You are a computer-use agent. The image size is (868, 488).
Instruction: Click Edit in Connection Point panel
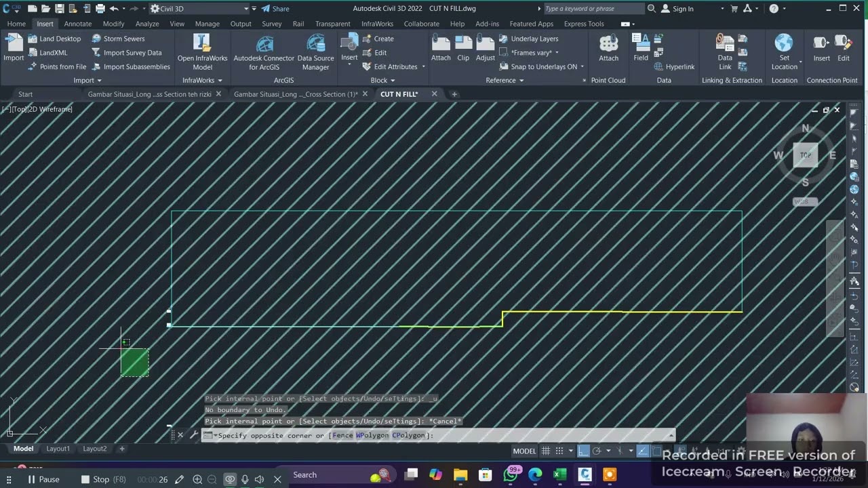coord(843,47)
